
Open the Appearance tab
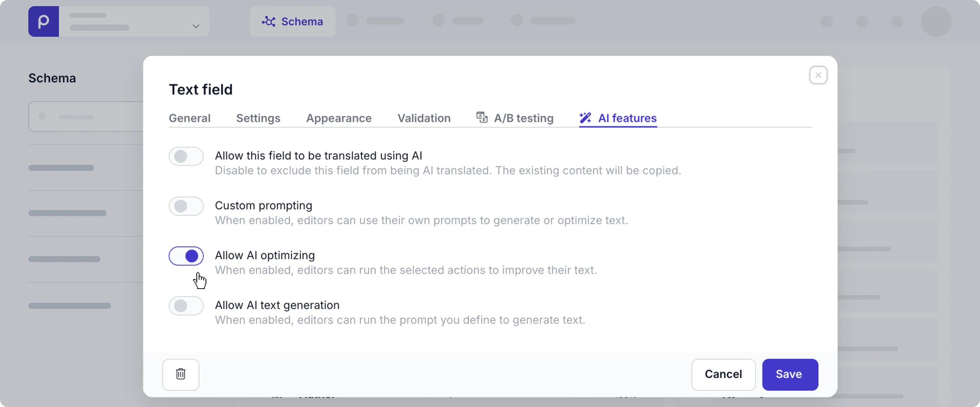click(x=339, y=118)
